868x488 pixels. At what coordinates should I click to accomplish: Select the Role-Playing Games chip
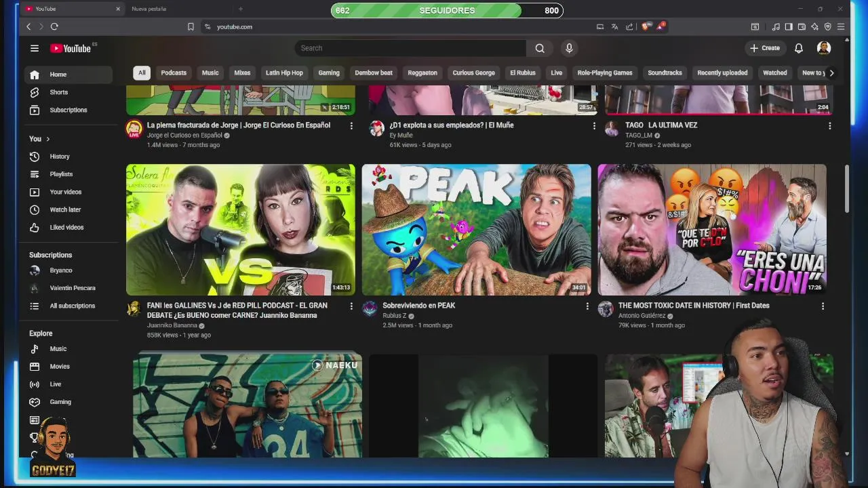605,73
